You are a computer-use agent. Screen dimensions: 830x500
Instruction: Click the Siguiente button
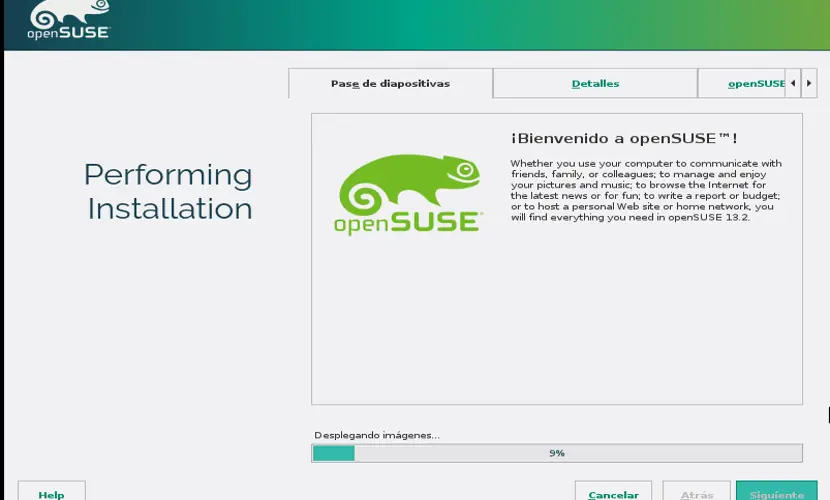click(x=777, y=492)
